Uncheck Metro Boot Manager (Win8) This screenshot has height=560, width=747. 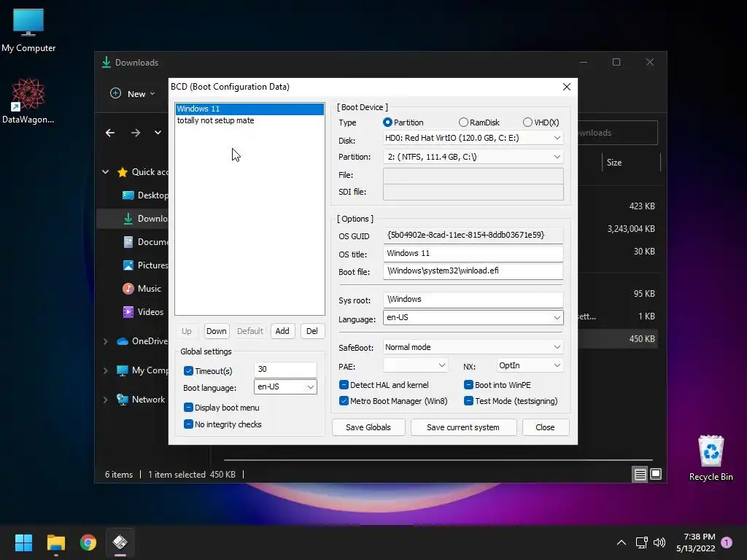click(344, 401)
